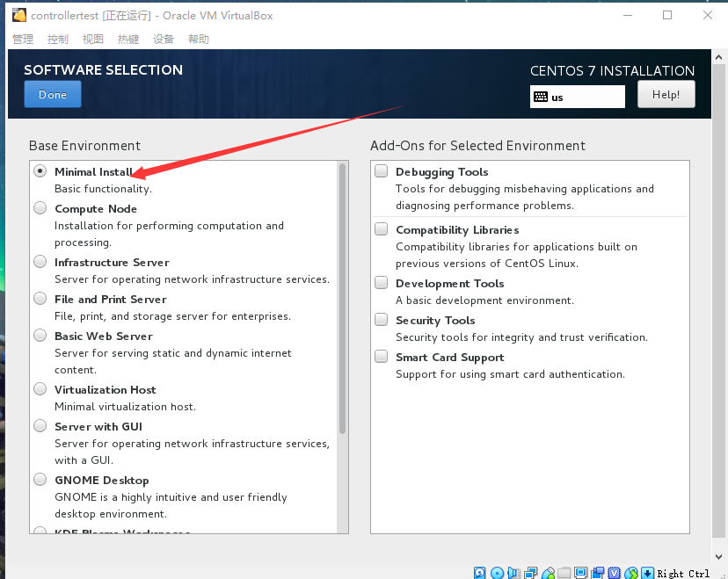
Task: Click the hard disk activity status icon
Action: (479, 573)
